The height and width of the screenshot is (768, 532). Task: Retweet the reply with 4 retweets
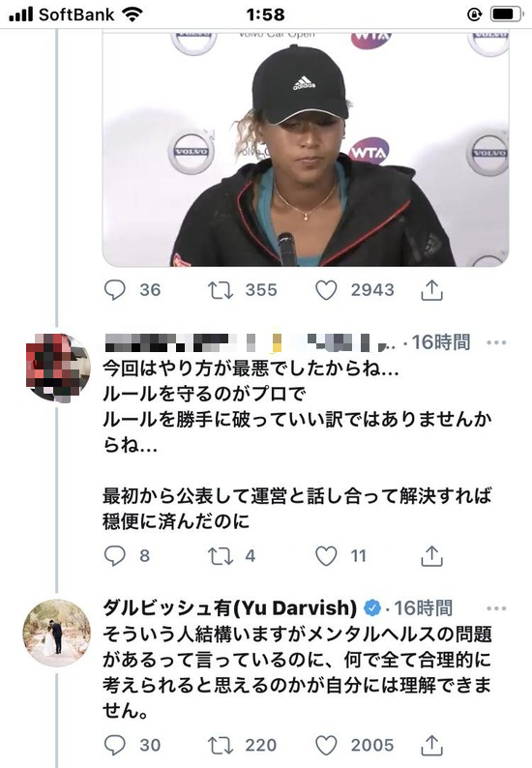pos(220,556)
